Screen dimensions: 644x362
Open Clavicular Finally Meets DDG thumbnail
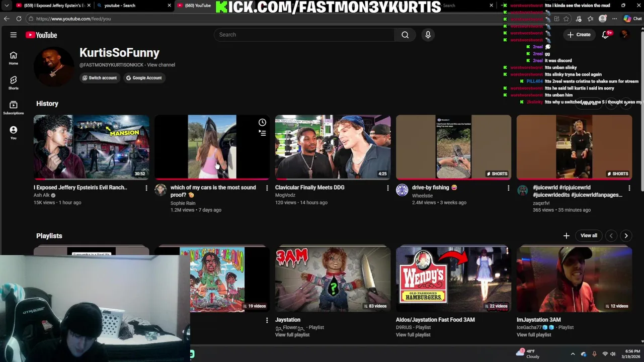click(x=333, y=147)
